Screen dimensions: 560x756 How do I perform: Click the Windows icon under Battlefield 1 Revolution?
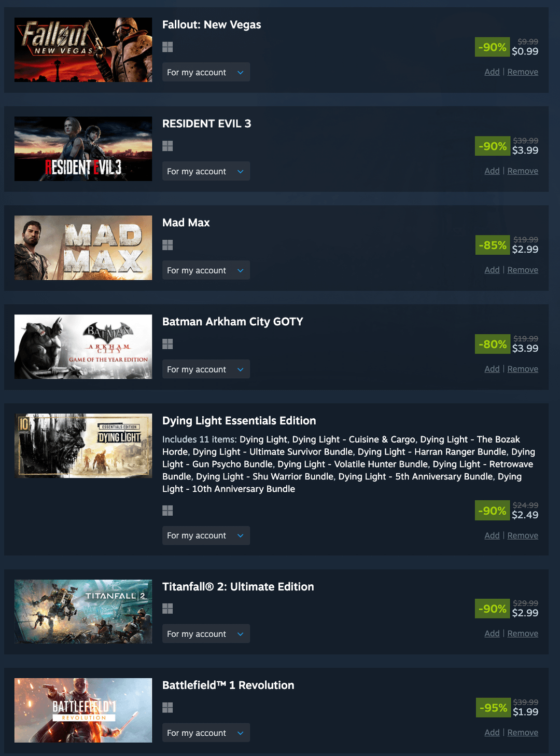[167, 708]
